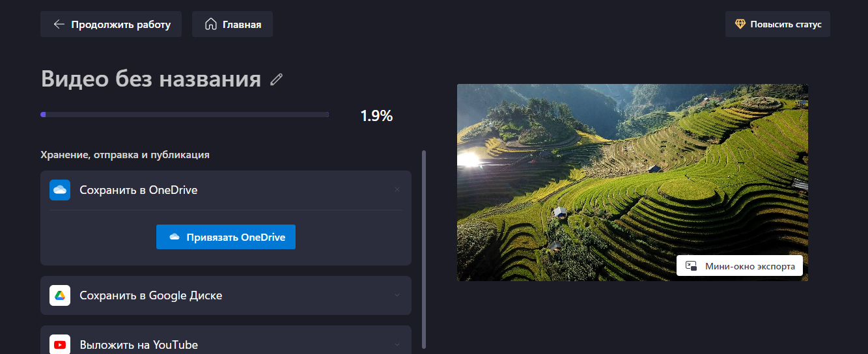The width and height of the screenshot is (868, 354).
Task: Click the red YouTube play icon
Action: [x=60, y=344]
